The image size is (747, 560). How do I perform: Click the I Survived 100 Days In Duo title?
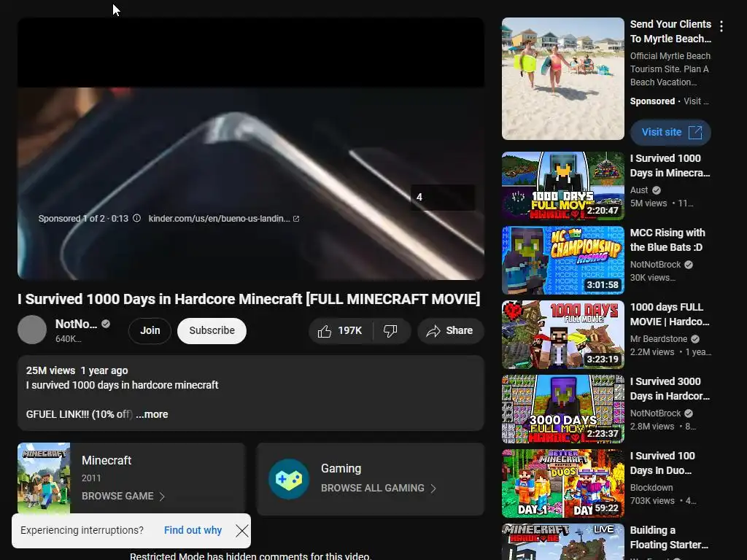(662, 463)
